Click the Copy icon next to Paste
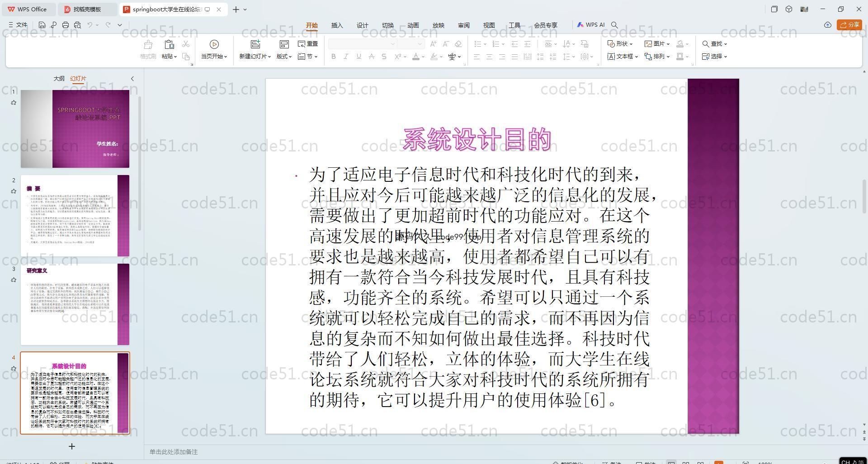This screenshot has width=868, height=464. click(186, 57)
